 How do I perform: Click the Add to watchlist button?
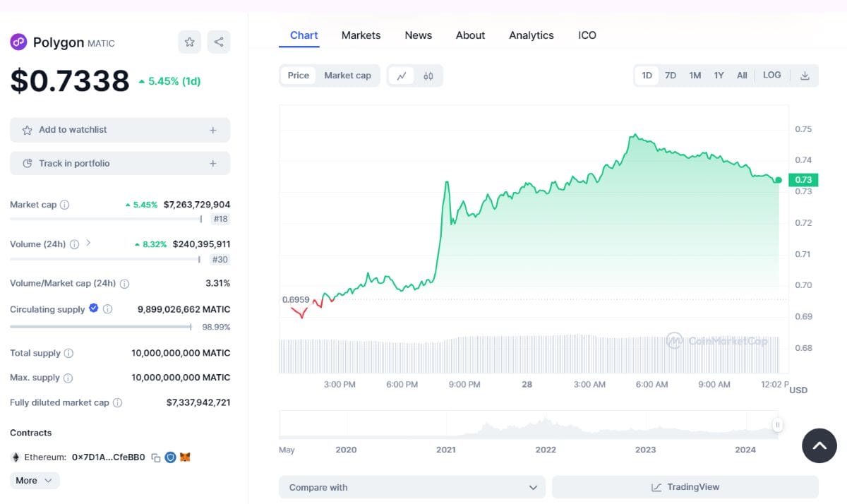(x=120, y=130)
